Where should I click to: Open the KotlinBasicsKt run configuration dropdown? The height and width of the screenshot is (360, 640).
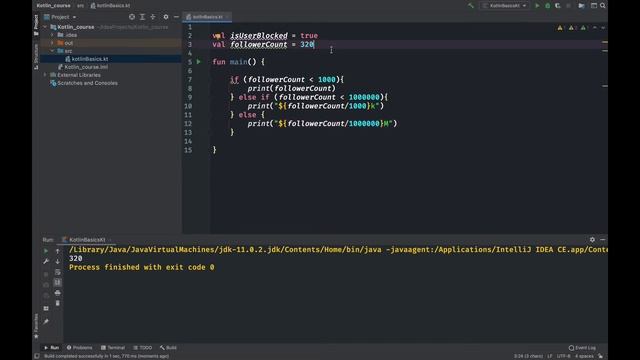[x=504, y=6]
